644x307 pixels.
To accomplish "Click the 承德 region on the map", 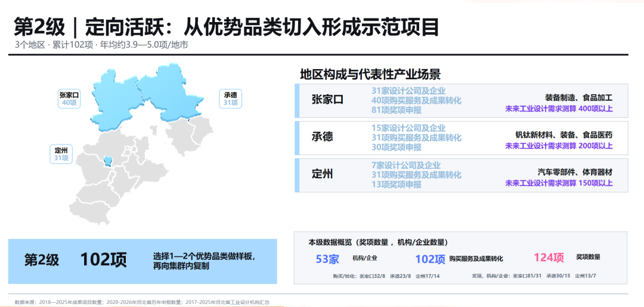I will point(171,92).
